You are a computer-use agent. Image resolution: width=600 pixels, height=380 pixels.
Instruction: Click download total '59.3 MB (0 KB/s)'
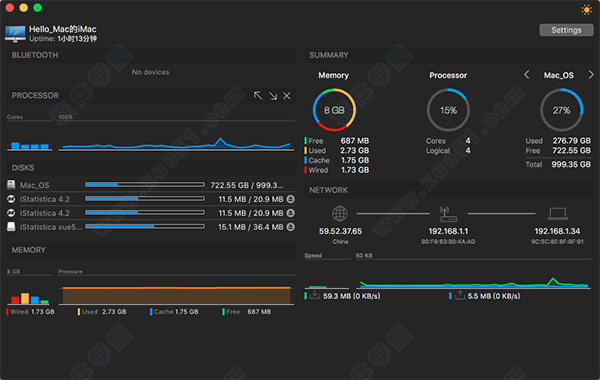[x=351, y=296]
